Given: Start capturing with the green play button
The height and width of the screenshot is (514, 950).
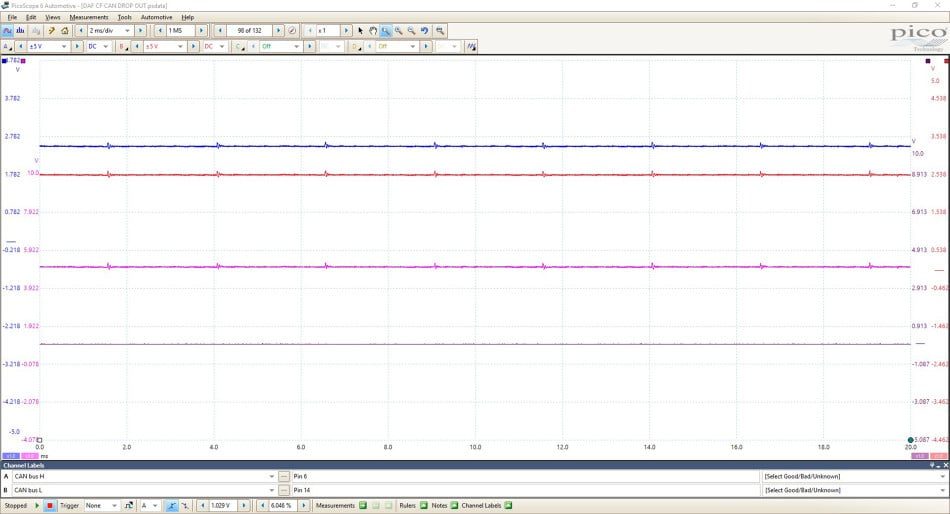Looking at the screenshot, I should tap(37, 506).
